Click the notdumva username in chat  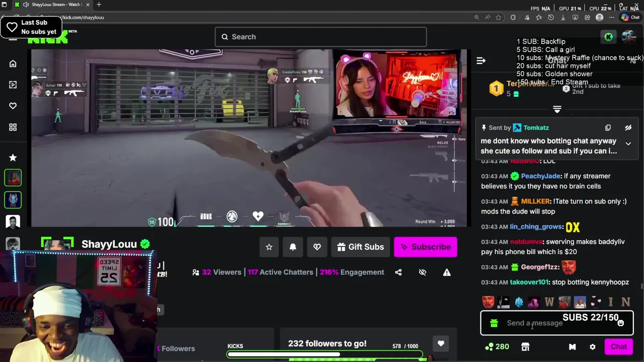[526, 242]
